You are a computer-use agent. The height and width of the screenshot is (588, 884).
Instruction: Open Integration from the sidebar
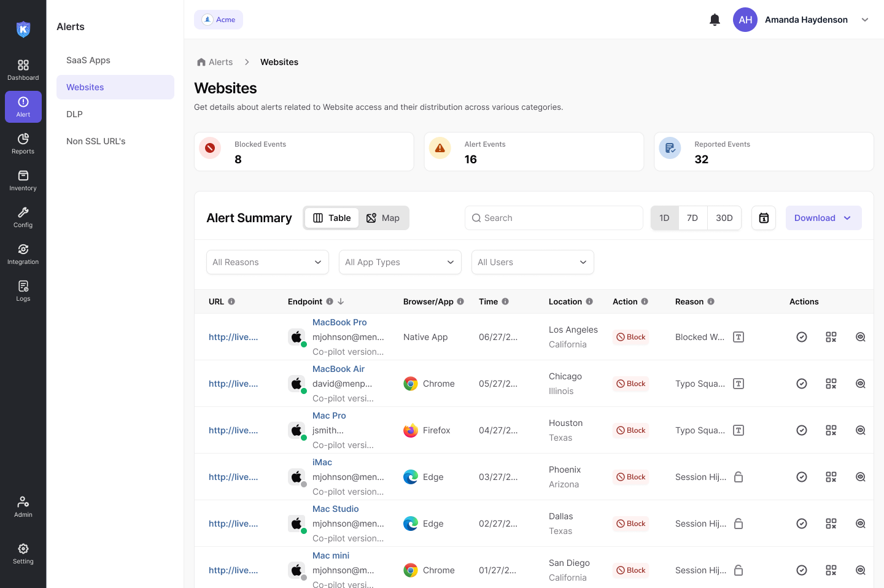[23, 254]
